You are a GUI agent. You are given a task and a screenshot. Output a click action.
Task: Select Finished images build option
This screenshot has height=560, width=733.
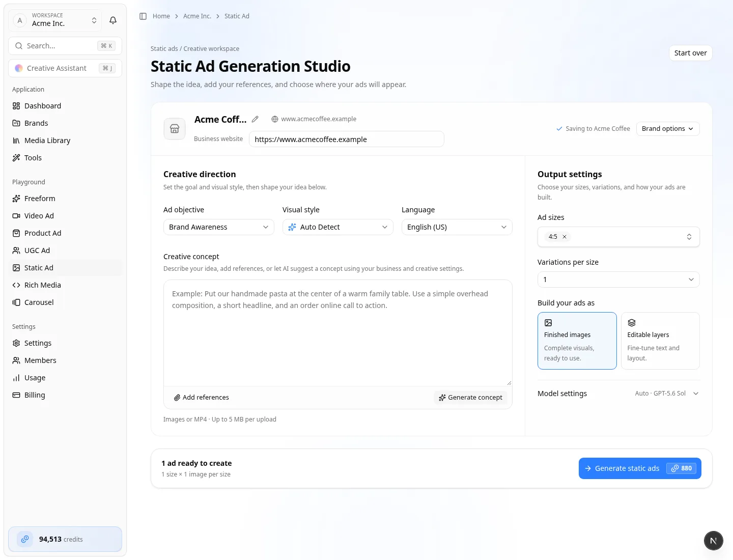pyautogui.click(x=577, y=341)
